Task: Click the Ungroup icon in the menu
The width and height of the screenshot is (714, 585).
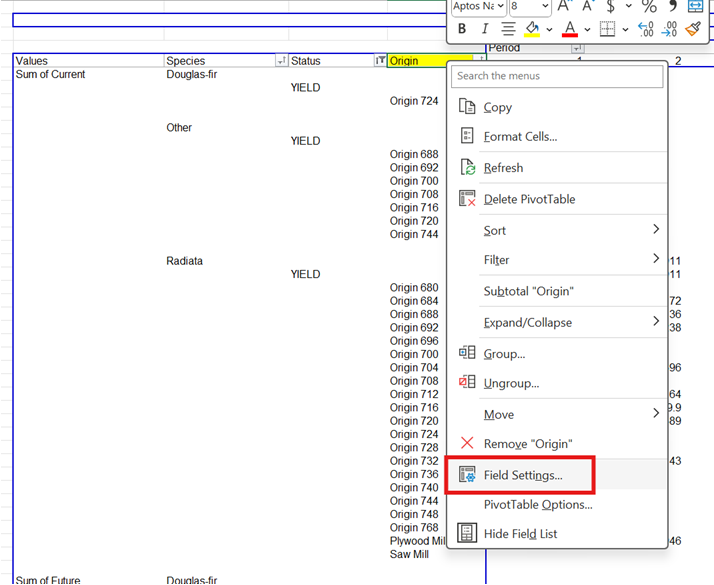Action: [x=467, y=382]
